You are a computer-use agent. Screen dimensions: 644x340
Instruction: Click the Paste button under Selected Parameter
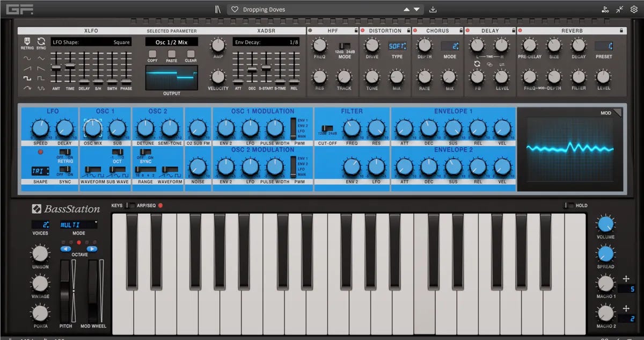pyautogui.click(x=172, y=54)
